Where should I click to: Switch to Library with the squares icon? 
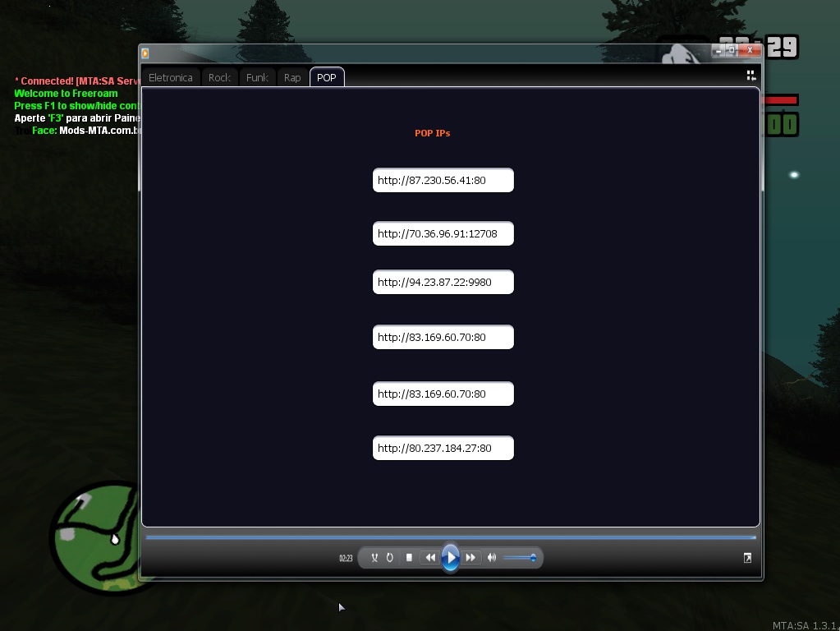(751, 76)
